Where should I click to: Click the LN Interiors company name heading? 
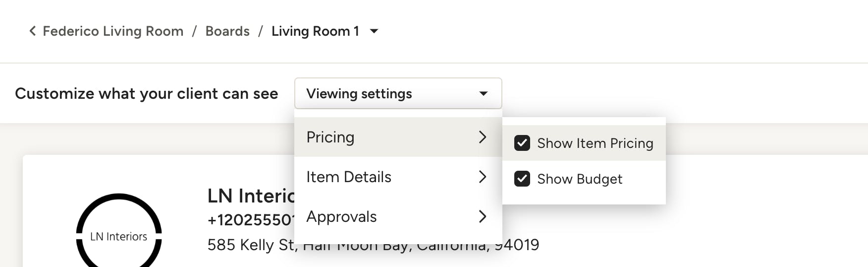(x=251, y=196)
